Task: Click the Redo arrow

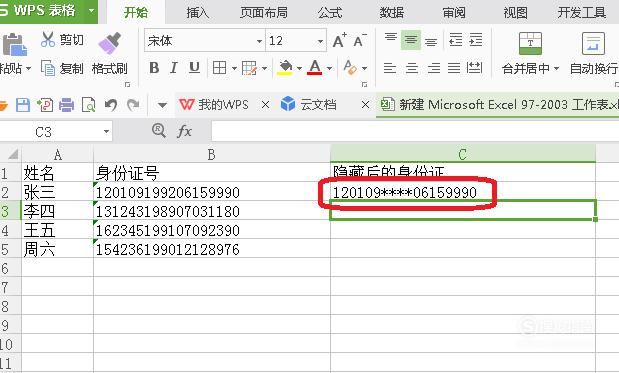Action: click(x=133, y=105)
